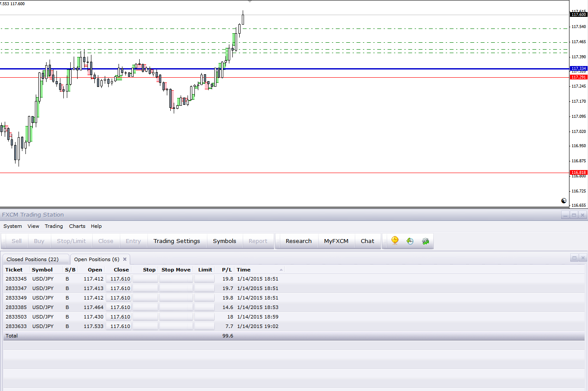Click the Stop cell for ticket 2833385
This screenshot has width=588, height=391.
point(145,307)
